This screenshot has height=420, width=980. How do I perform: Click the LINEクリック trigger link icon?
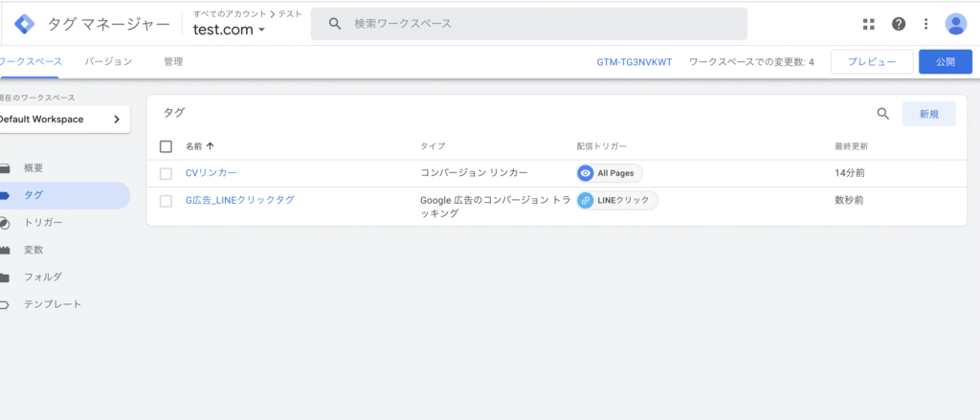(x=586, y=201)
